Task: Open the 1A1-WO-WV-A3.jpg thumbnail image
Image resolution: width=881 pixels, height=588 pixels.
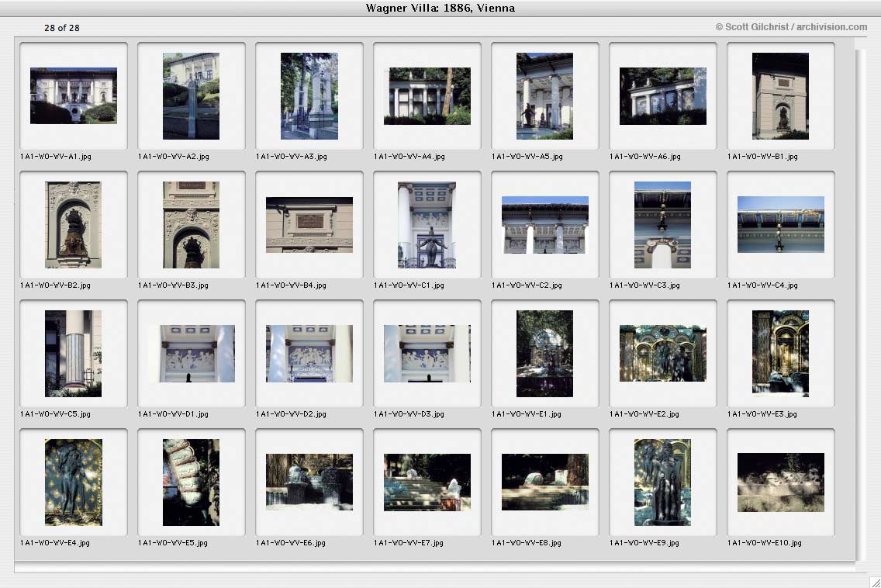Action: coord(309,95)
